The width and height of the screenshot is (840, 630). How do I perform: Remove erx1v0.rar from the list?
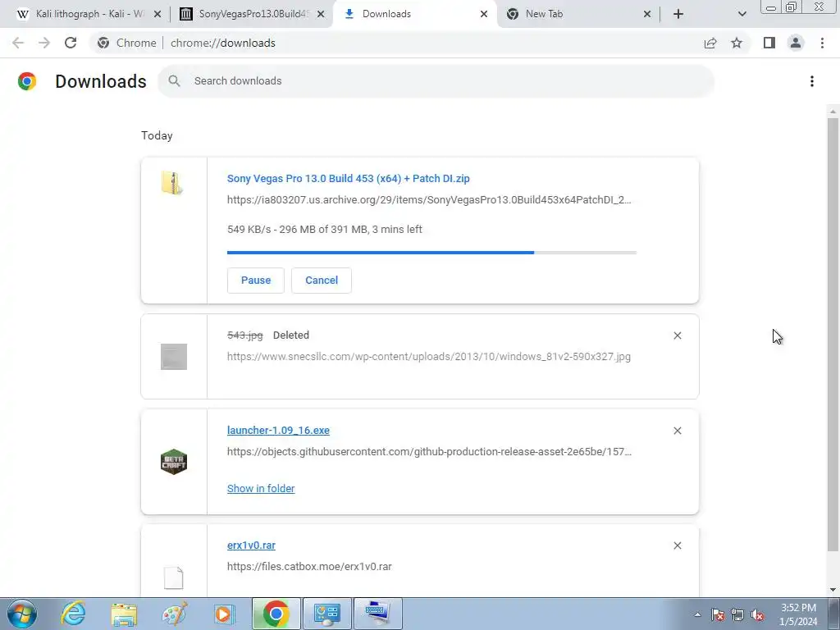[678, 546]
